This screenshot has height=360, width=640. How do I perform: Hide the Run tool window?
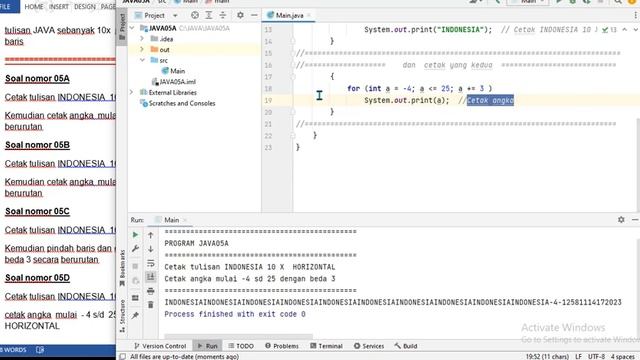point(635,220)
